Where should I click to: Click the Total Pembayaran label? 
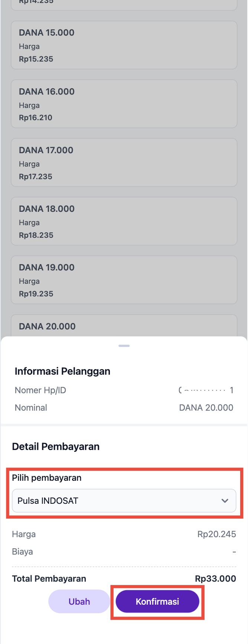(49, 579)
